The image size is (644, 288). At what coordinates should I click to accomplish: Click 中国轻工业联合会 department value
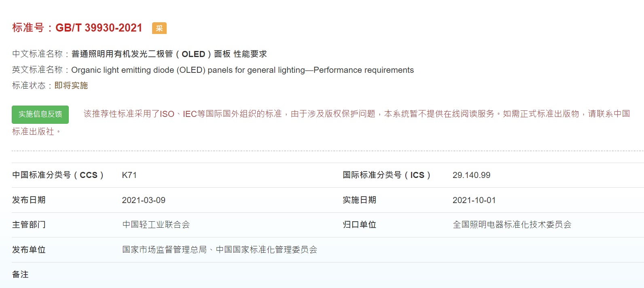(x=156, y=224)
